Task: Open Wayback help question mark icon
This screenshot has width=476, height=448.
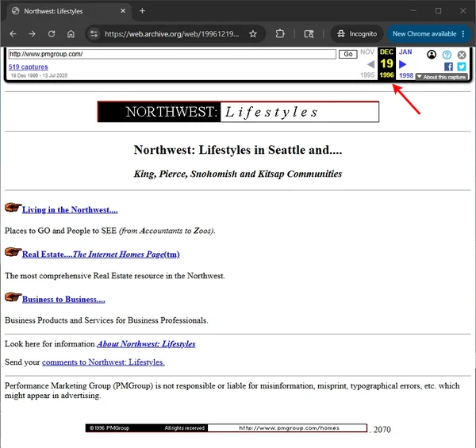Action: (x=447, y=55)
